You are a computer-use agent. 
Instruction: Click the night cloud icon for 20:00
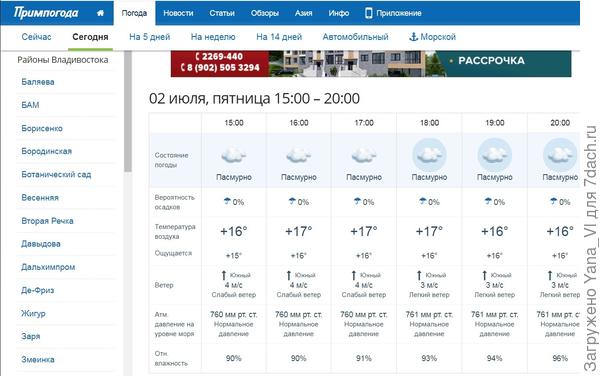point(560,155)
